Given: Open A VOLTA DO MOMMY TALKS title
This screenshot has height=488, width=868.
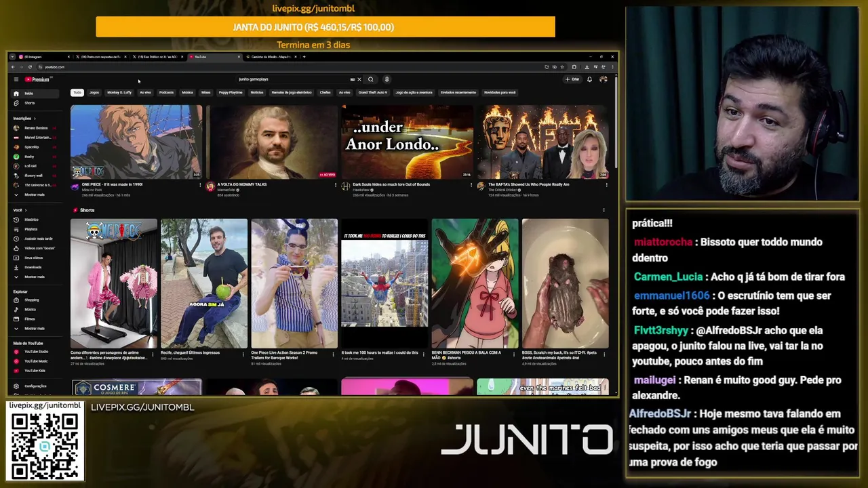Looking at the screenshot, I should pyautogui.click(x=242, y=184).
